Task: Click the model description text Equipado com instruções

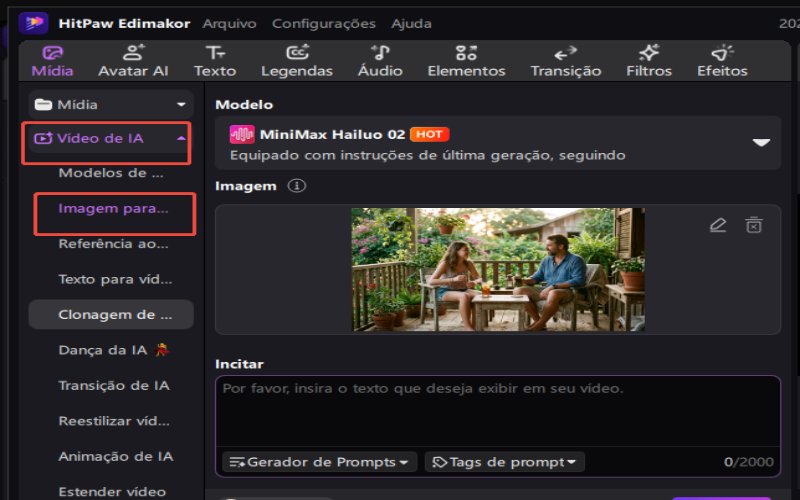Action: 428,155
